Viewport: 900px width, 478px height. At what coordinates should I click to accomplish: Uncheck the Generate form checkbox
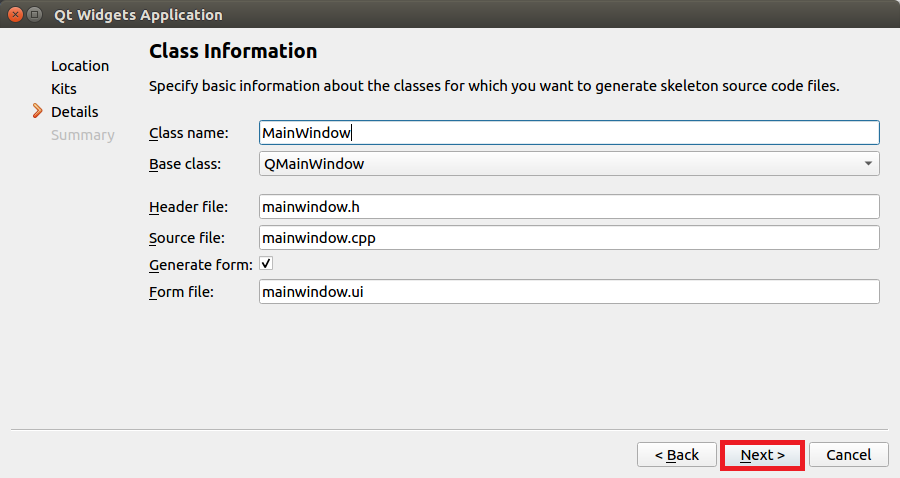pyautogui.click(x=266, y=263)
